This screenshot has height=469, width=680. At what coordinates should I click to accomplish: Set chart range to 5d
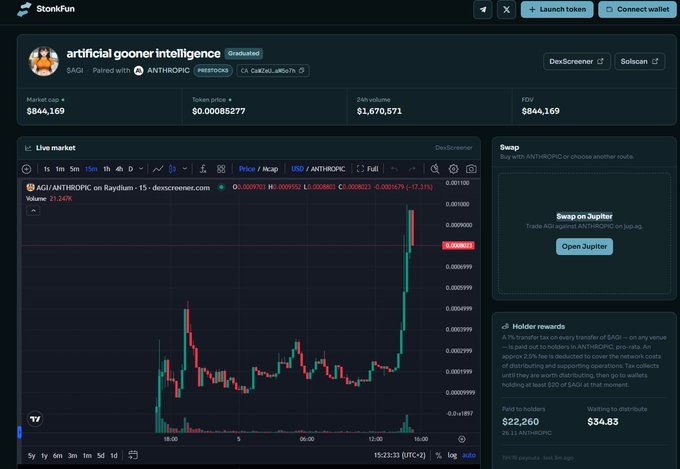101,456
